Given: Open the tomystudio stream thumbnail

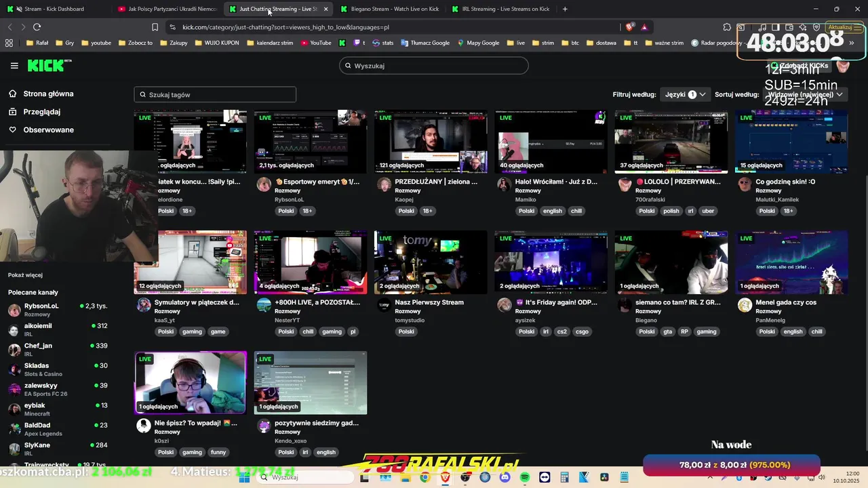Looking at the screenshot, I should [x=431, y=262].
